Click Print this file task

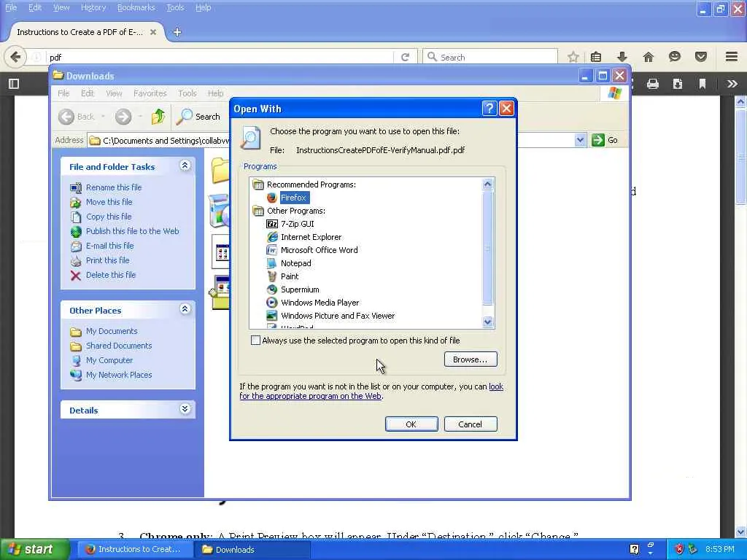pos(108,260)
